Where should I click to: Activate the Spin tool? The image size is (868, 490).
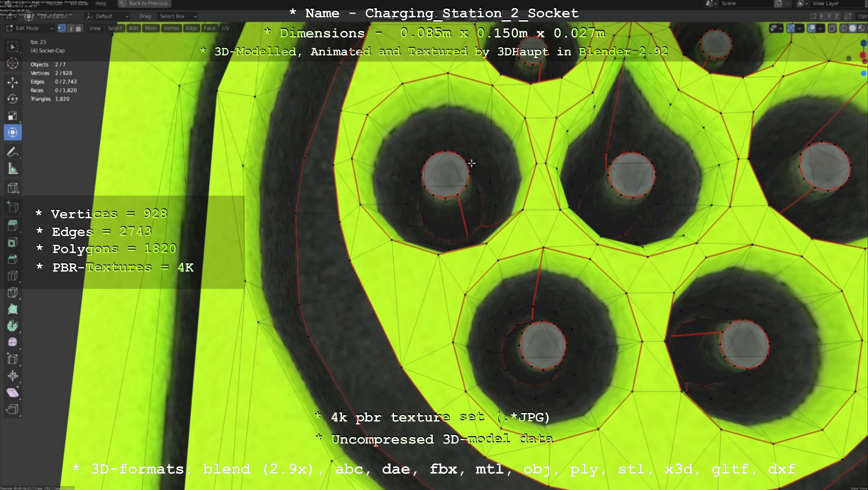click(x=12, y=326)
